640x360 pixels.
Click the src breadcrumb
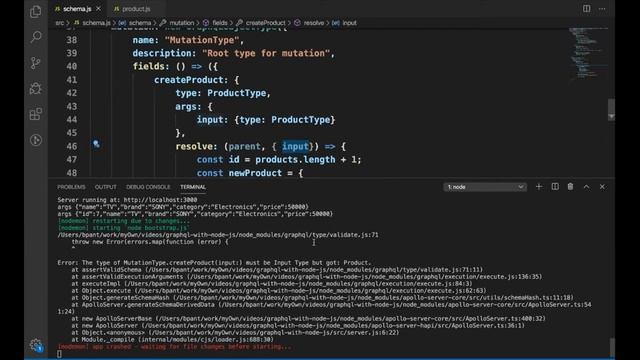[x=60, y=23]
